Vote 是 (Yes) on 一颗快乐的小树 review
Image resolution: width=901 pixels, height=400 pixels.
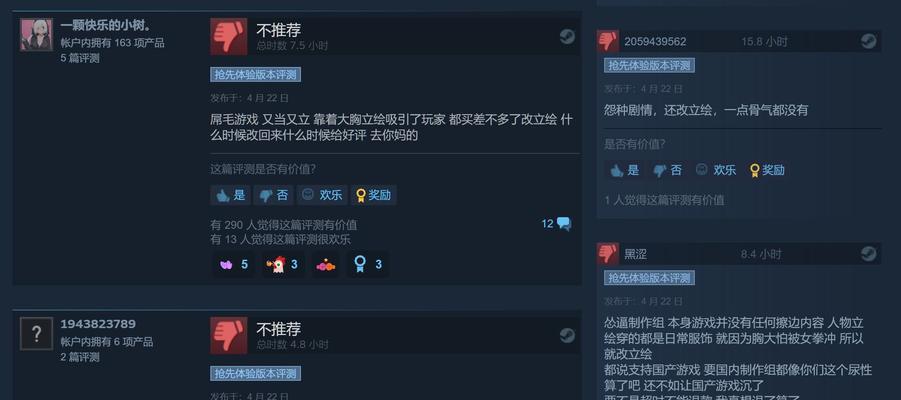(x=230, y=195)
